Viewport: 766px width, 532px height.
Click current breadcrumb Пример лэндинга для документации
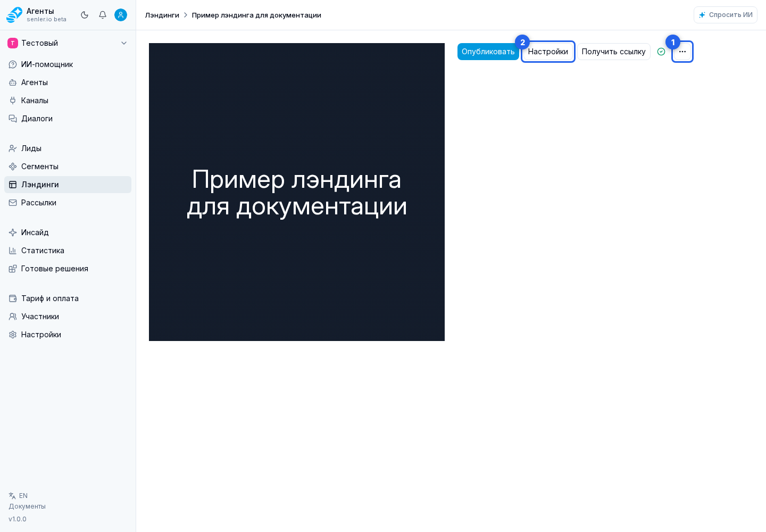point(256,15)
